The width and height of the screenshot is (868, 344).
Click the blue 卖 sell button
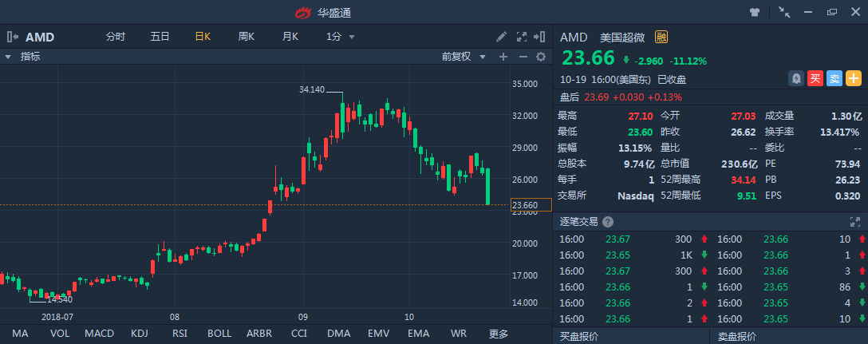pos(834,78)
